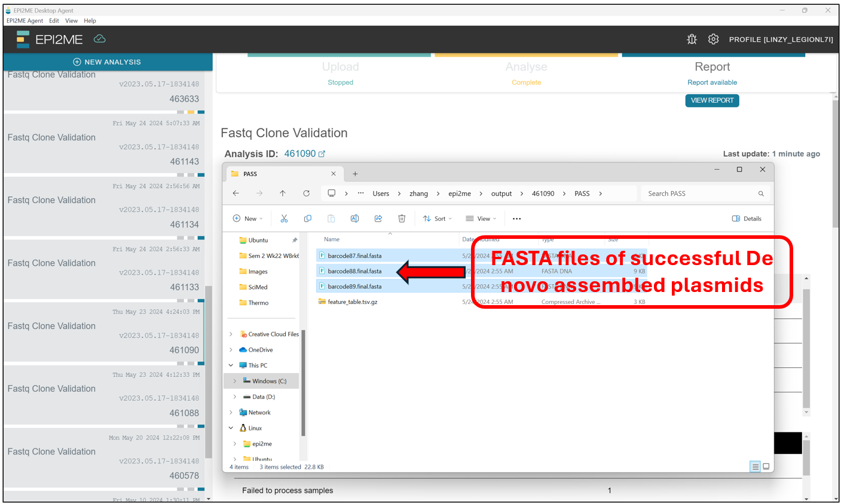Click 'output' in the address breadcrumb
Viewport: 841px width, 504px height.
pyautogui.click(x=501, y=193)
